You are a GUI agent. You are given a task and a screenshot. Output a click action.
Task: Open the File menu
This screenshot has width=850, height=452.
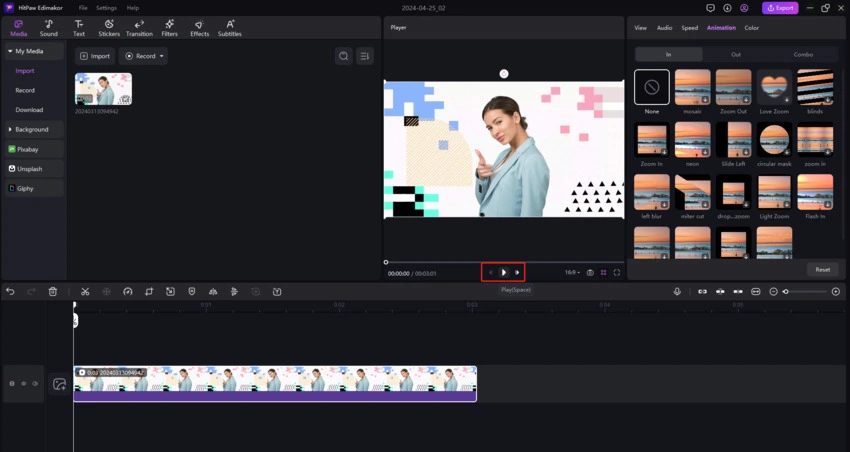coord(83,8)
